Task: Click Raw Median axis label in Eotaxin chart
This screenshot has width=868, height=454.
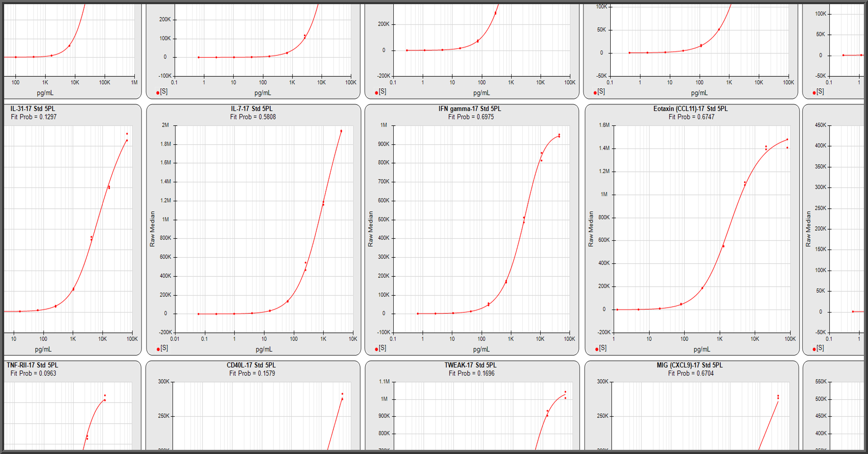Action: pyautogui.click(x=591, y=229)
